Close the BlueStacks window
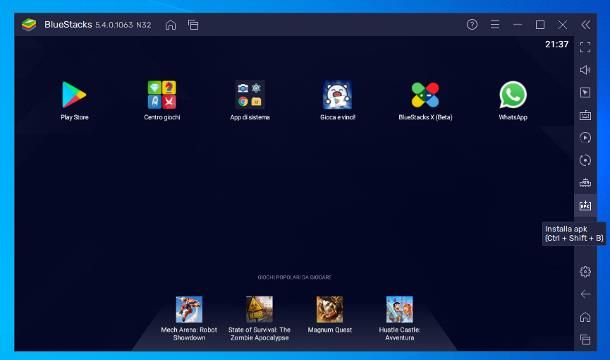The height and width of the screenshot is (360, 610). click(563, 25)
